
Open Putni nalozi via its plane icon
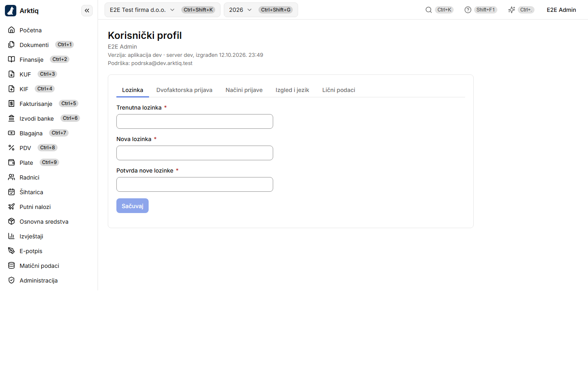coord(11,206)
